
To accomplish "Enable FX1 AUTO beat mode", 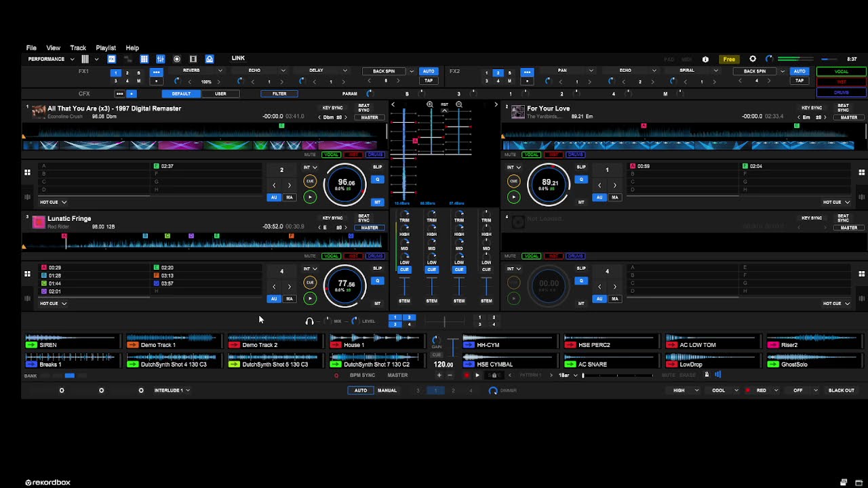I will click(429, 71).
